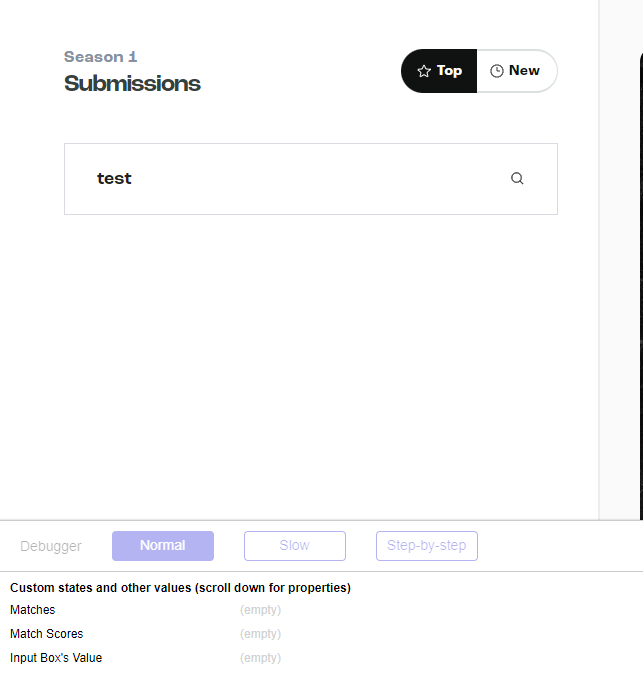
Task: Click empty value next to Match Scores
Action: pyautogui.click(x=260, y=634)
